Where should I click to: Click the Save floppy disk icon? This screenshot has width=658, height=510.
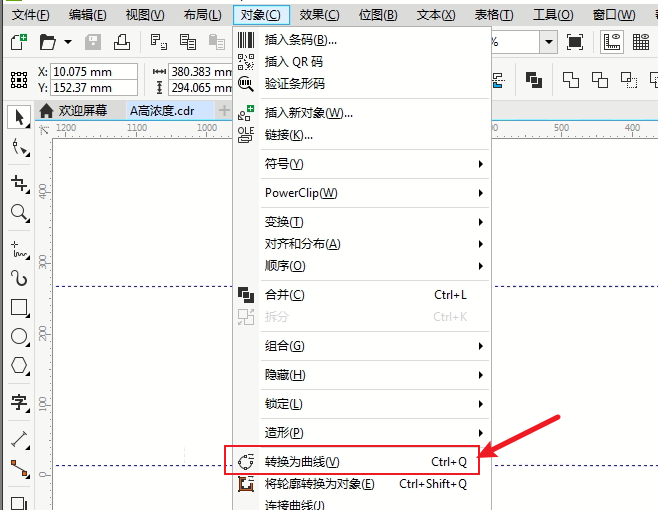pyautogui.click(x=93, y=42)
